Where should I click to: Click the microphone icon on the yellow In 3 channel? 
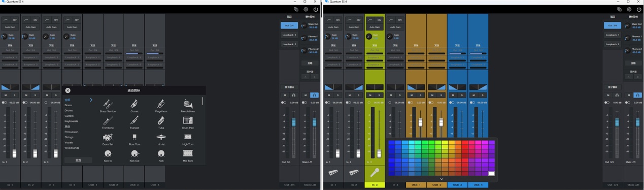click(x=375, y=172)
